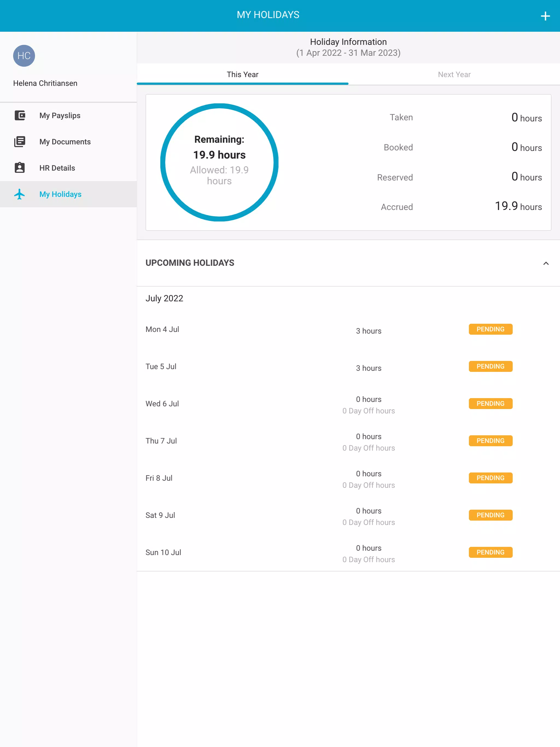Click the Pending badge for Thu 7 Jul
This screenshot has height=747, width=560.
tap(490, 441)
